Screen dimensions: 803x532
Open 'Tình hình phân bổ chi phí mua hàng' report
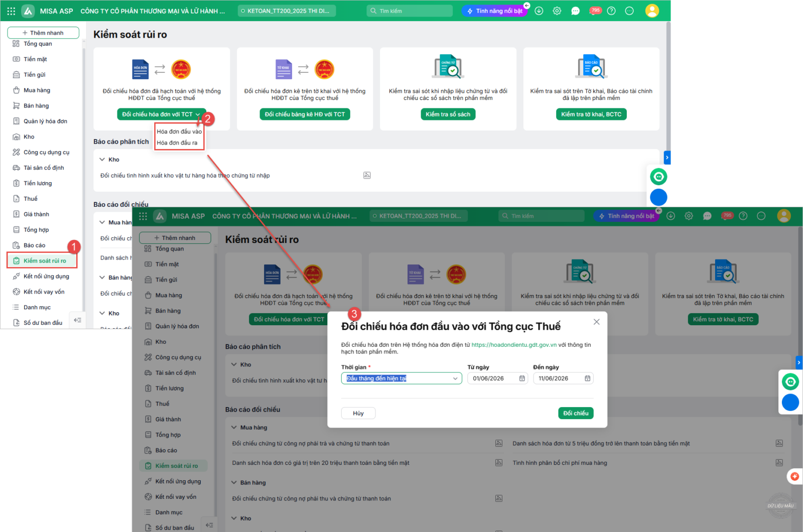coord(560,463)
